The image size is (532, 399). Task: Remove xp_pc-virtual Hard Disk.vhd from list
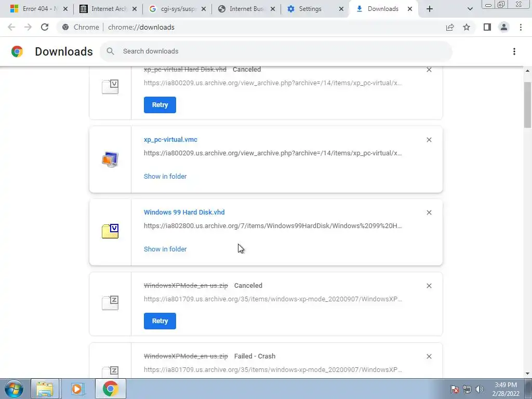click(429, 70)
